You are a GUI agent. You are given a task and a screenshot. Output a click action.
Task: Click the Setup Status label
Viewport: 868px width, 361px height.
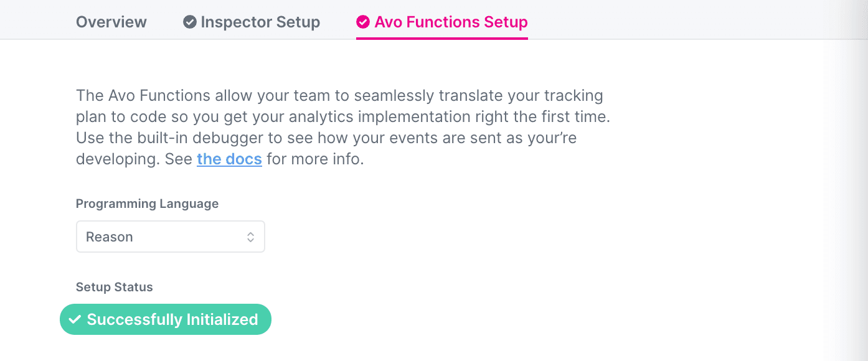[x=114, y=287]
